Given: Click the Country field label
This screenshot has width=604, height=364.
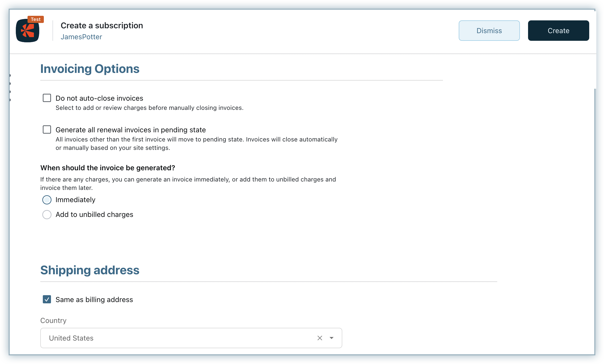Looking at the screenshot, I should [53, 320].
